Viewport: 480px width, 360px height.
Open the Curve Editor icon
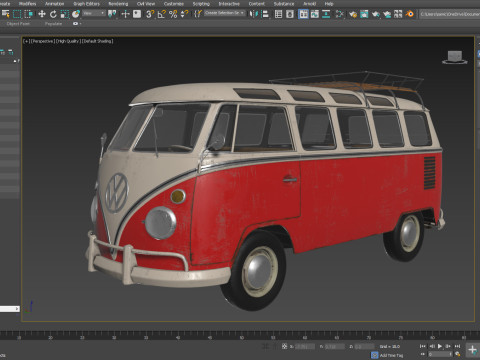315,14
